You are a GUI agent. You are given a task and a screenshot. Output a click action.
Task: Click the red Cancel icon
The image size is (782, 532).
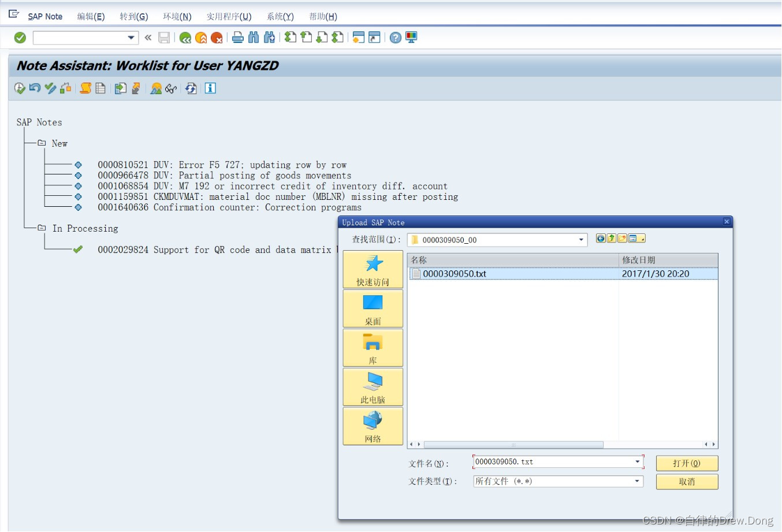tap(217, 38)
